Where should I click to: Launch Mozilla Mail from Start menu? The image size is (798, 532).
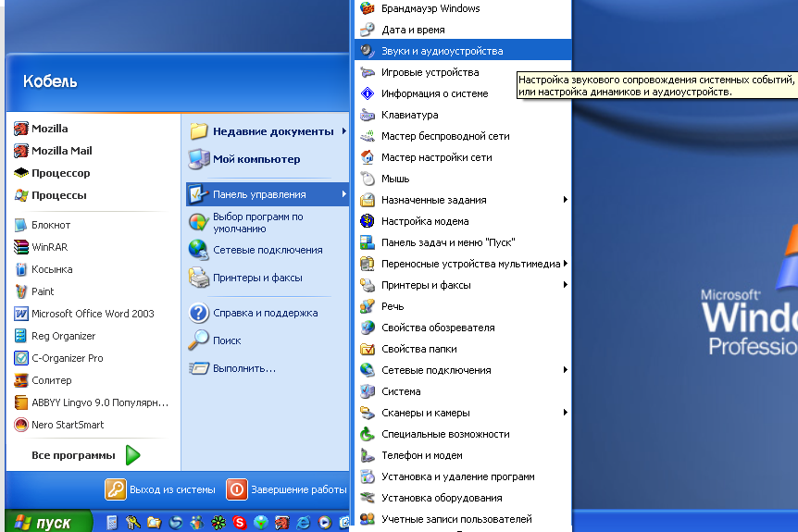pos(53,151)
